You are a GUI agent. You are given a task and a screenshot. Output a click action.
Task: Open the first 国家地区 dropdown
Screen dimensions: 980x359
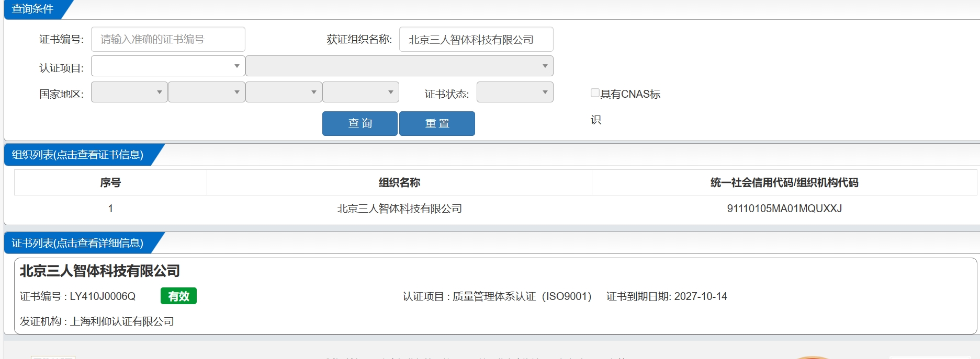(129, 92)
